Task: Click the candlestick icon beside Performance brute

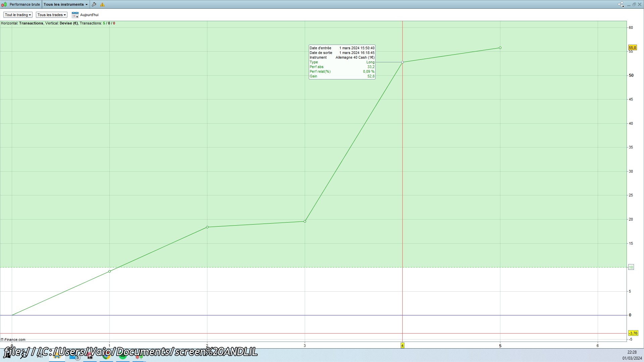Action: pos(4,4)
